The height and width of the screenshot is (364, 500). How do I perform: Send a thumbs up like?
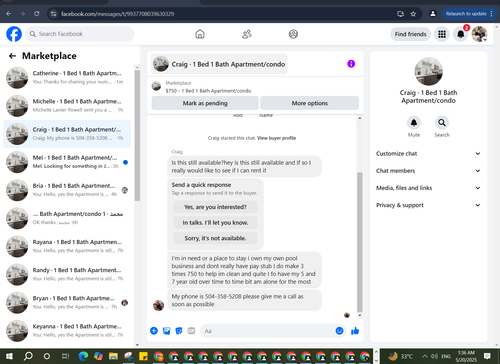(x=355, y=331)
